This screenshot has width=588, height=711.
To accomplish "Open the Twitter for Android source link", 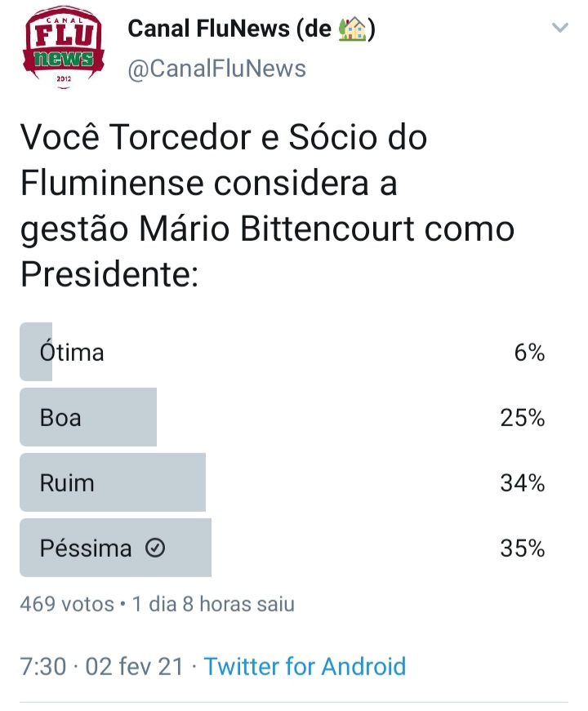I will pos(305,667).
